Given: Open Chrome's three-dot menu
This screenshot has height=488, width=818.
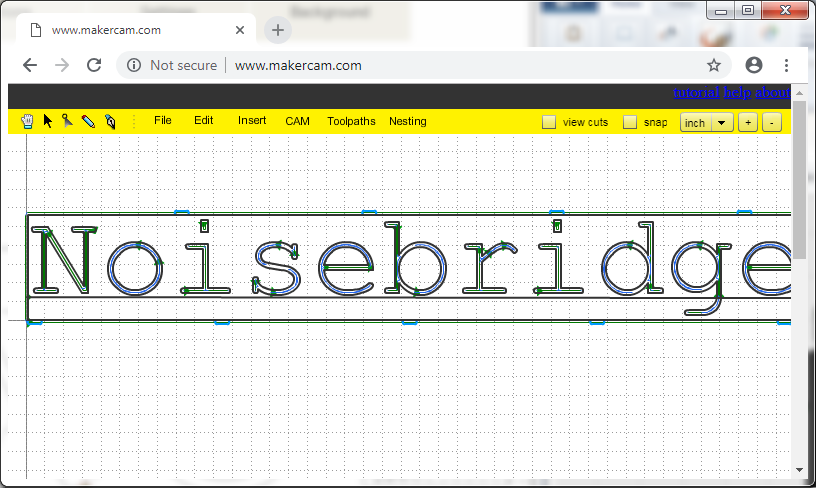Looking at the screenshot, I should [x=787, y=65].
